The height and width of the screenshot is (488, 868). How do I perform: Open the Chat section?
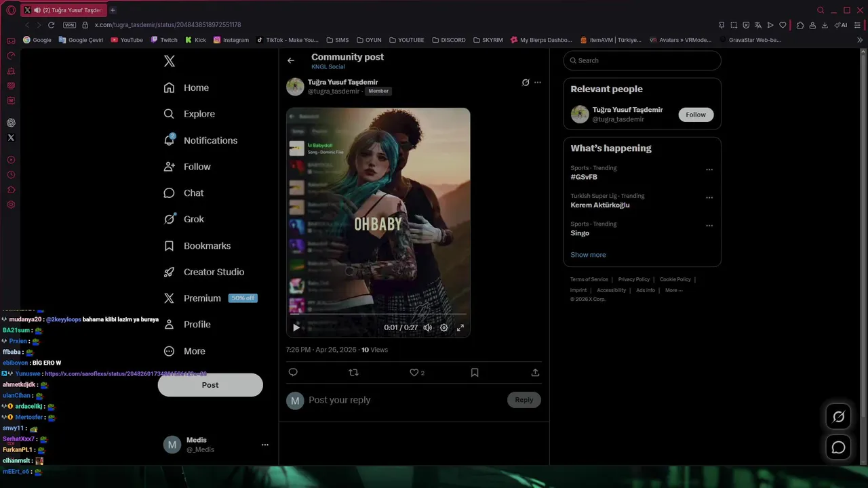point(184,193)
